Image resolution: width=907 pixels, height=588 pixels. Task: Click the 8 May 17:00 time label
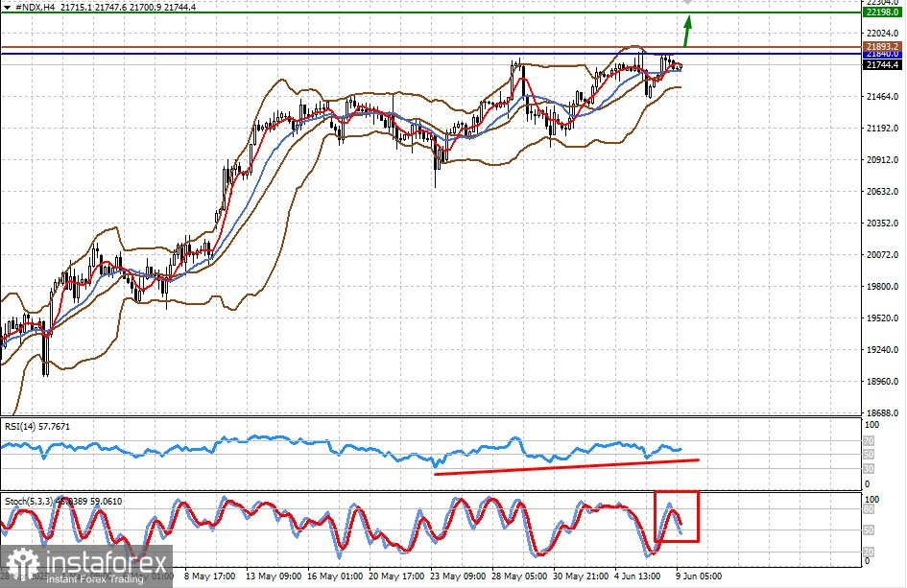pos(209,576)
